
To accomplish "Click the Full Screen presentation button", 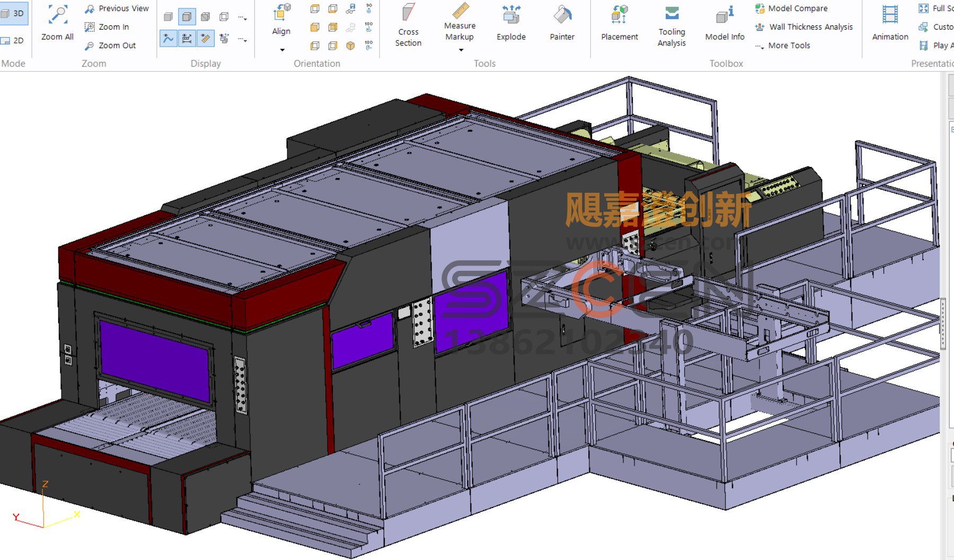I will [x=935, y=8].
